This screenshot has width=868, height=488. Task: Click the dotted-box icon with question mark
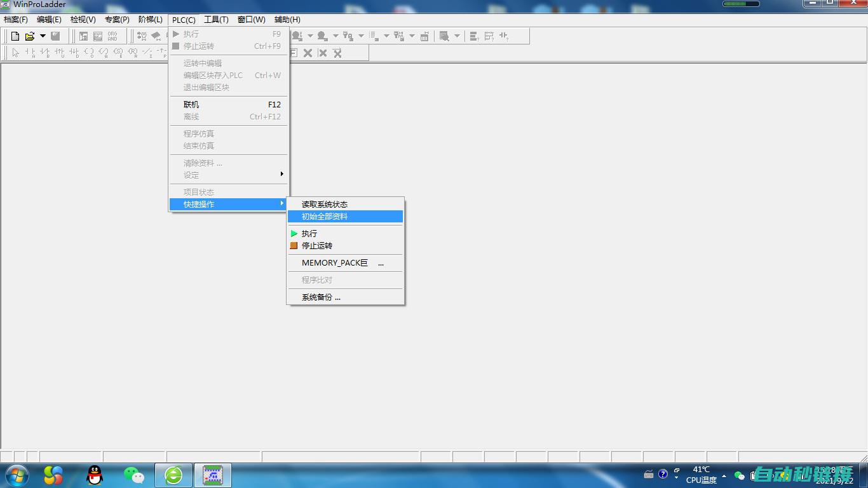tap(489, 36)
